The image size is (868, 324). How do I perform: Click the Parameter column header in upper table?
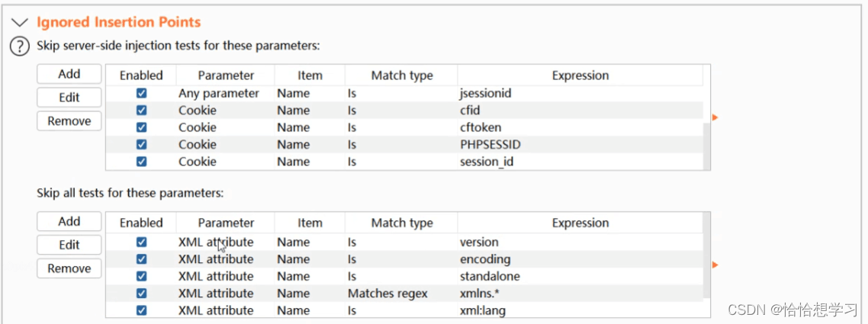pos(225,75)
